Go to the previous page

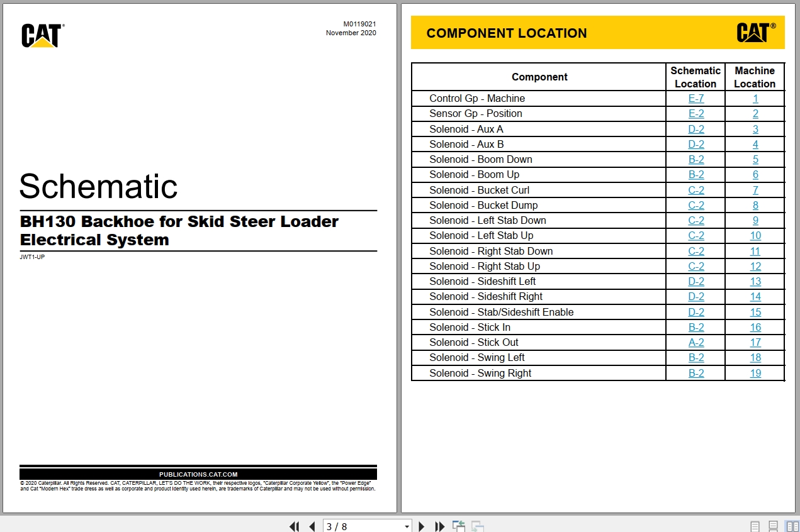coord(312,526)
